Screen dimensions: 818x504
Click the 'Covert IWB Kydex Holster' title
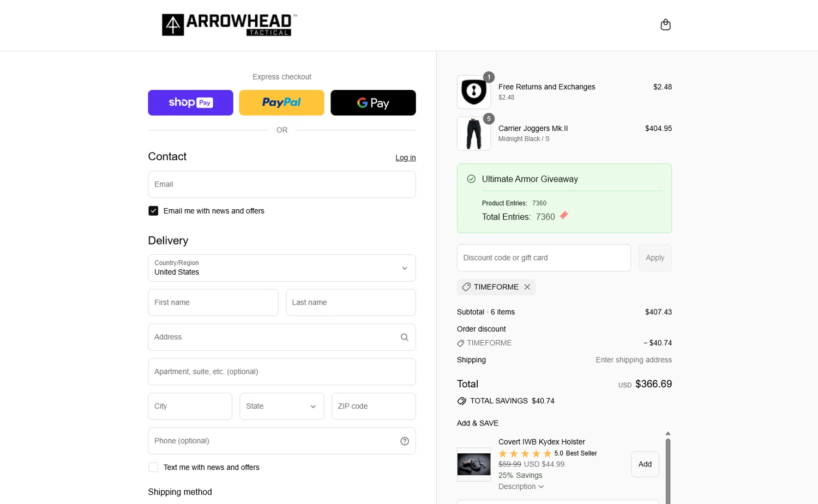click(x=542, y=442)
